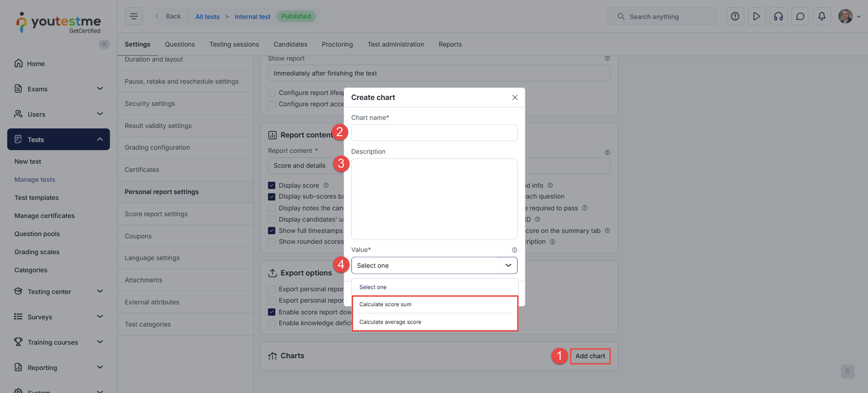Open the notifications bell
868x393 pixels.
click(x=822, y=16)
